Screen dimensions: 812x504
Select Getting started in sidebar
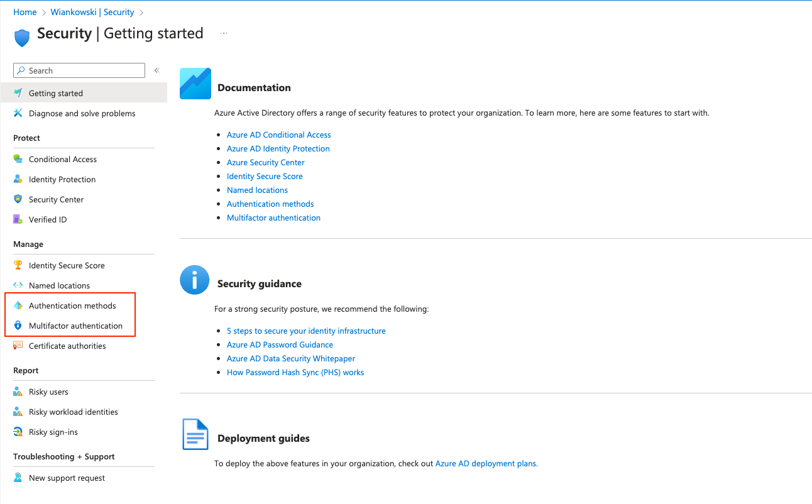84,93
